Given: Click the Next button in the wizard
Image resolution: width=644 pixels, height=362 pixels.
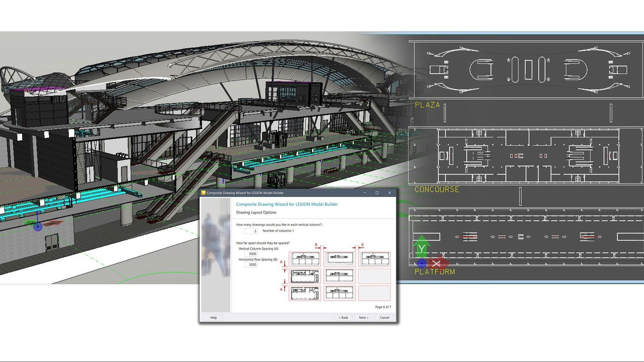Looking at the screenshot, I should click(x=363, y=317).
